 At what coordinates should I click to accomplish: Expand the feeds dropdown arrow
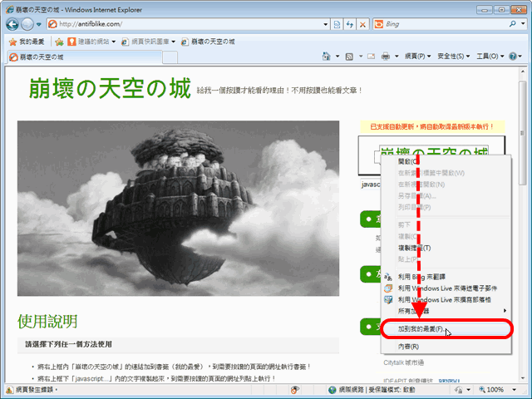[x=361, y=57]
